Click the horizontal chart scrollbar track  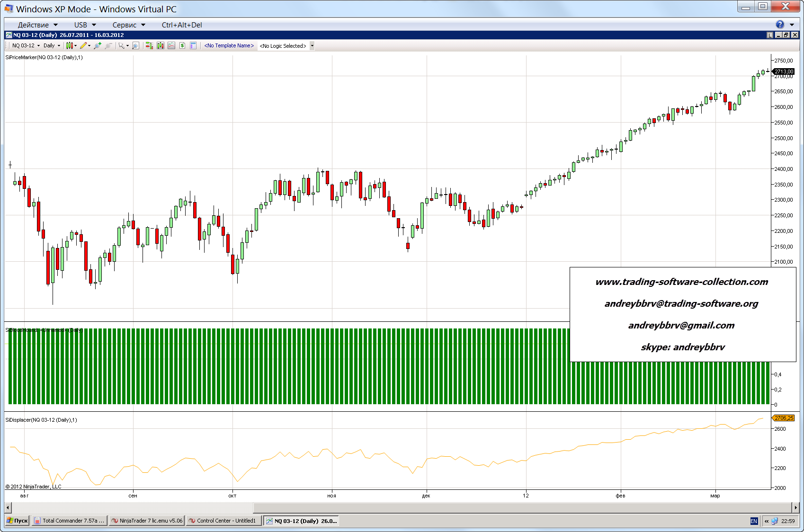point(521,507)
